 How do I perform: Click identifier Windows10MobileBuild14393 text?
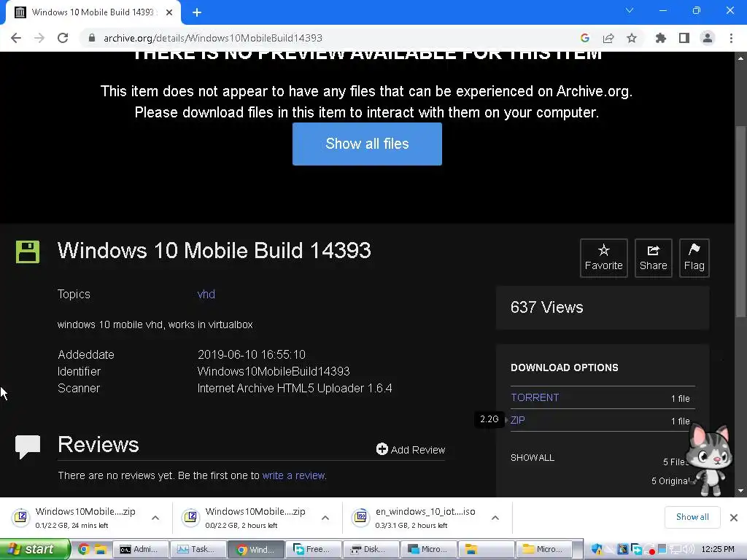coord(274,371)
